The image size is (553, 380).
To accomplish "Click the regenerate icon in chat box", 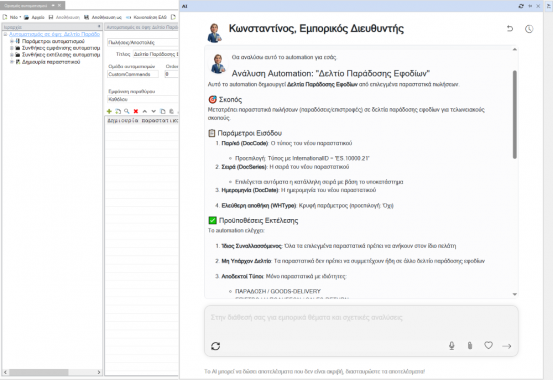I will (215, 346).
